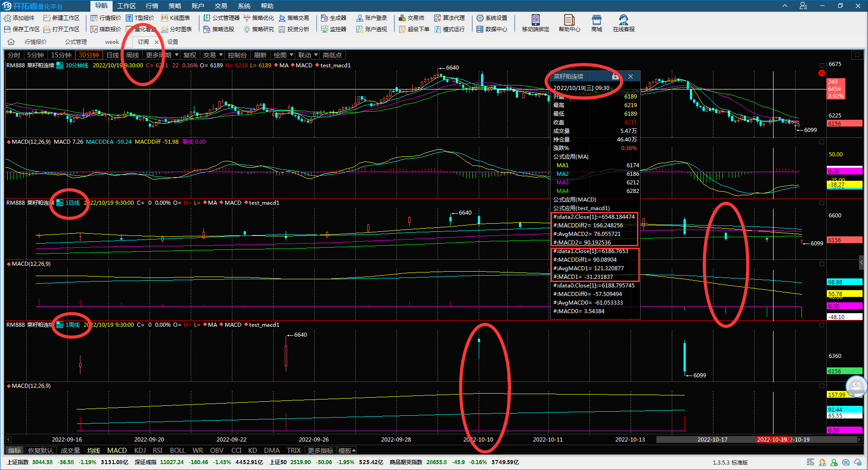
Task: Open 打开工作区 folder icon
Action: (x=47, y=29)
